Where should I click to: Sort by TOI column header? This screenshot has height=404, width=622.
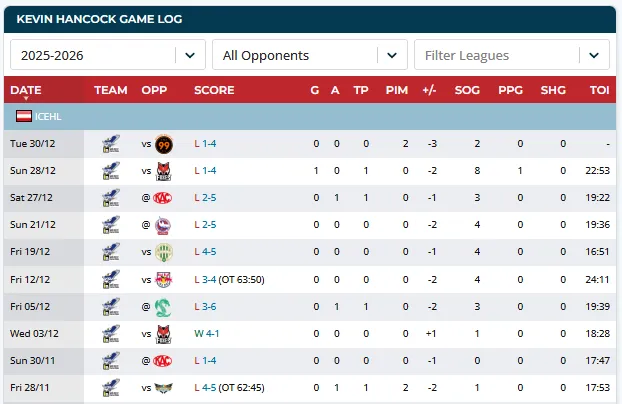click(x=599, y=90)
